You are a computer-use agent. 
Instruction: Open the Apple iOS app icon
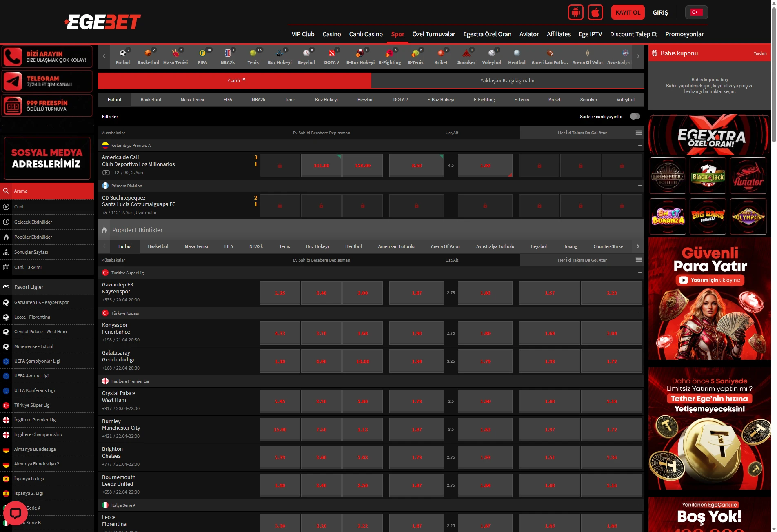595,12
